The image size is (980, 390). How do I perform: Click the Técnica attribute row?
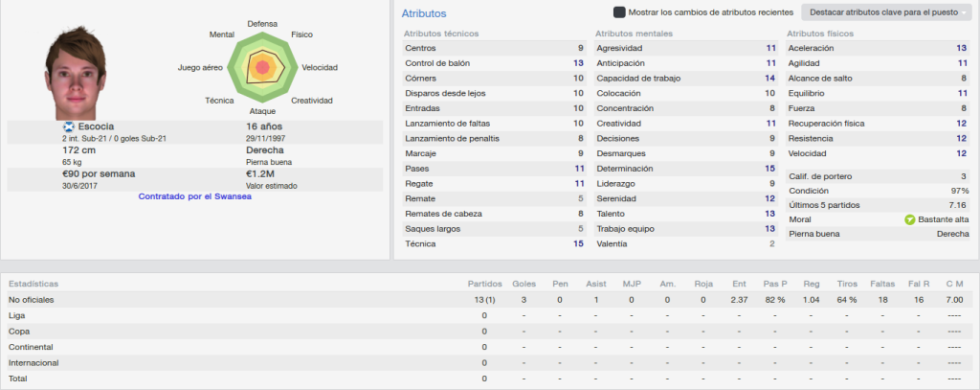click(x=495, y=244)
